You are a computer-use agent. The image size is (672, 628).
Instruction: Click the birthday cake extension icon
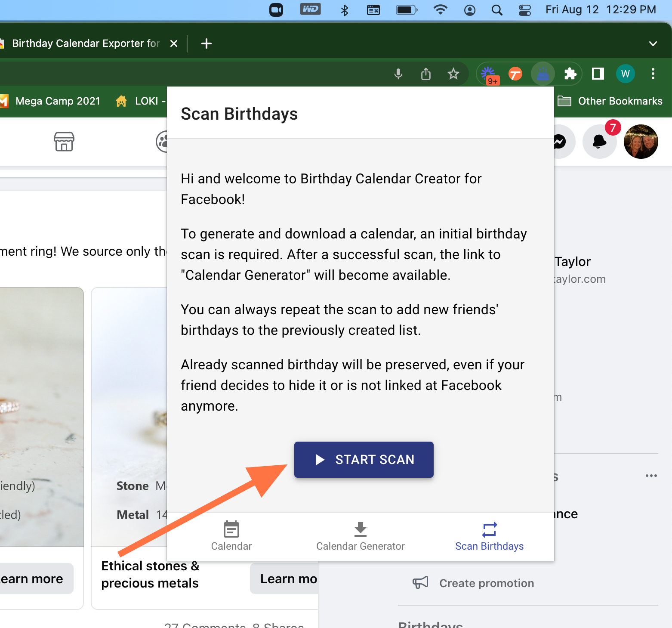tap(543, 74)
